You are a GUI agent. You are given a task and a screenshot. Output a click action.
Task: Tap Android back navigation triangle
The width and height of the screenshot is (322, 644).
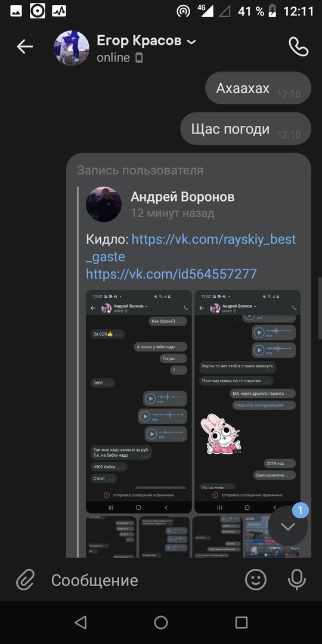[x=80, y=622]
